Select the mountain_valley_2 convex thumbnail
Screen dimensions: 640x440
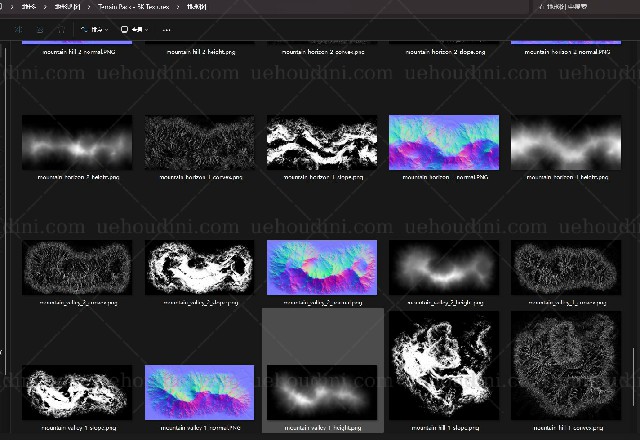77,267
